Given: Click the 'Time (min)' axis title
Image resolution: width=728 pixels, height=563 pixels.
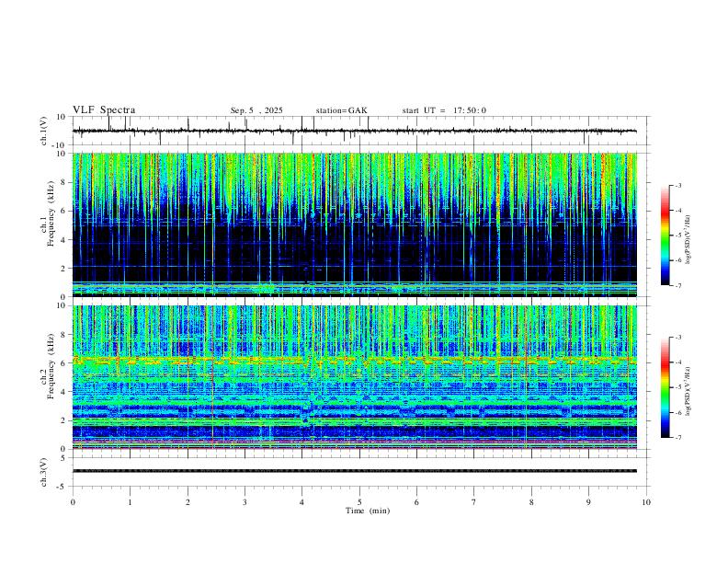Looking at the screenshot, I should [368, 511].
